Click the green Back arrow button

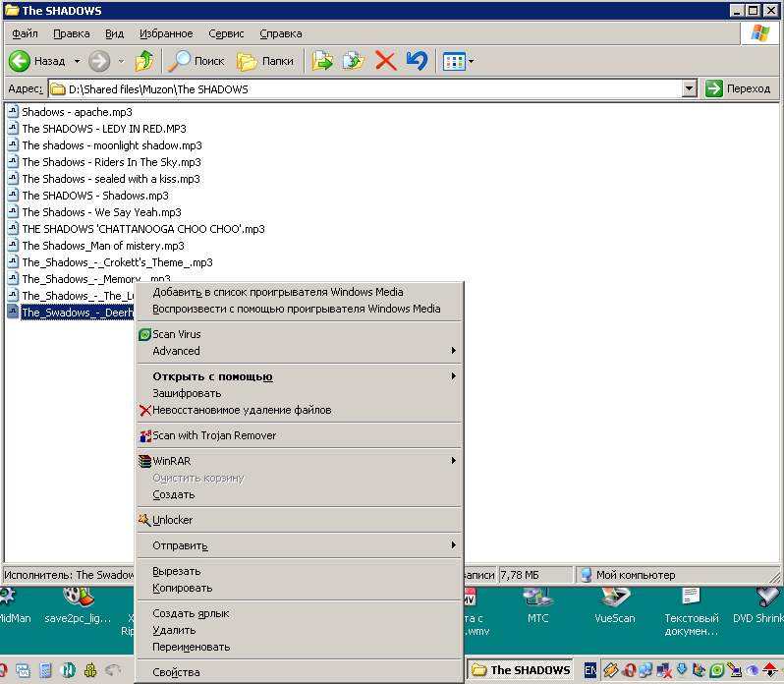(20, 61)
